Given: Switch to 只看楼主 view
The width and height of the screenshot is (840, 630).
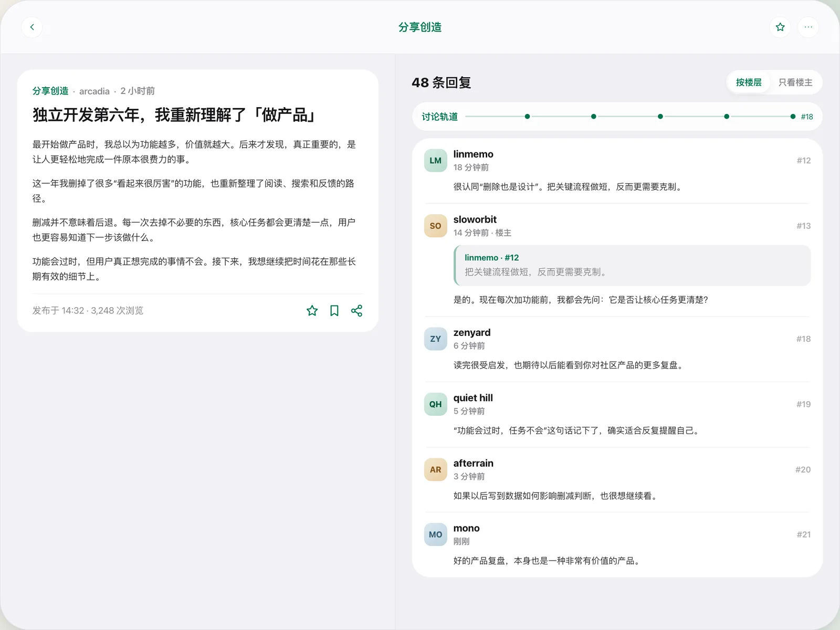Looking at the screenshot, I should coord(795,82).
